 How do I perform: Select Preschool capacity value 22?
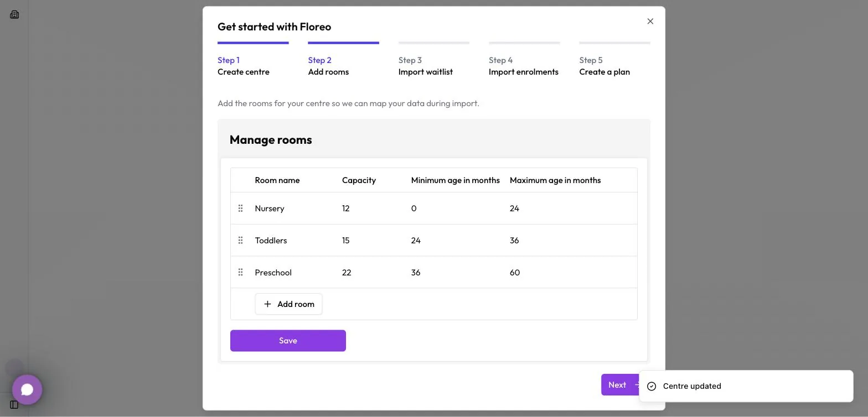pos(347,273)
